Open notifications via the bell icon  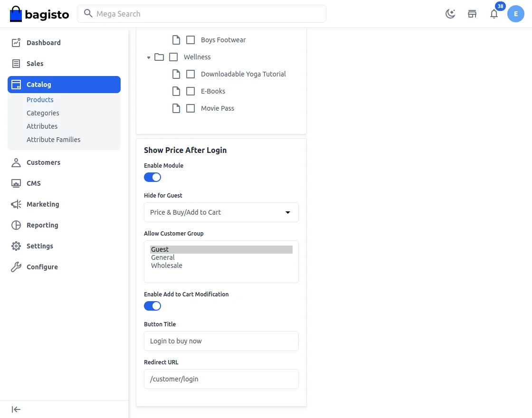[x=494, y=14]
